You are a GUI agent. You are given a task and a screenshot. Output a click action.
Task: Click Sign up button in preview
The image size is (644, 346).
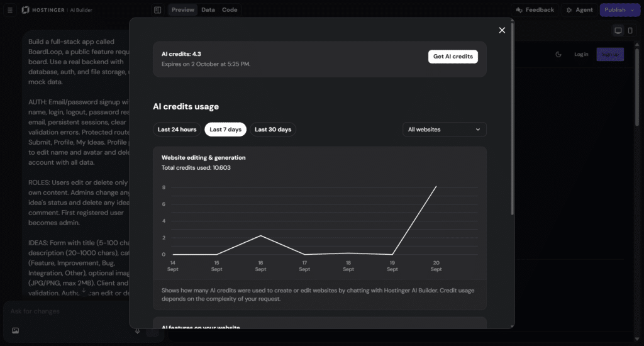(610, 54)
